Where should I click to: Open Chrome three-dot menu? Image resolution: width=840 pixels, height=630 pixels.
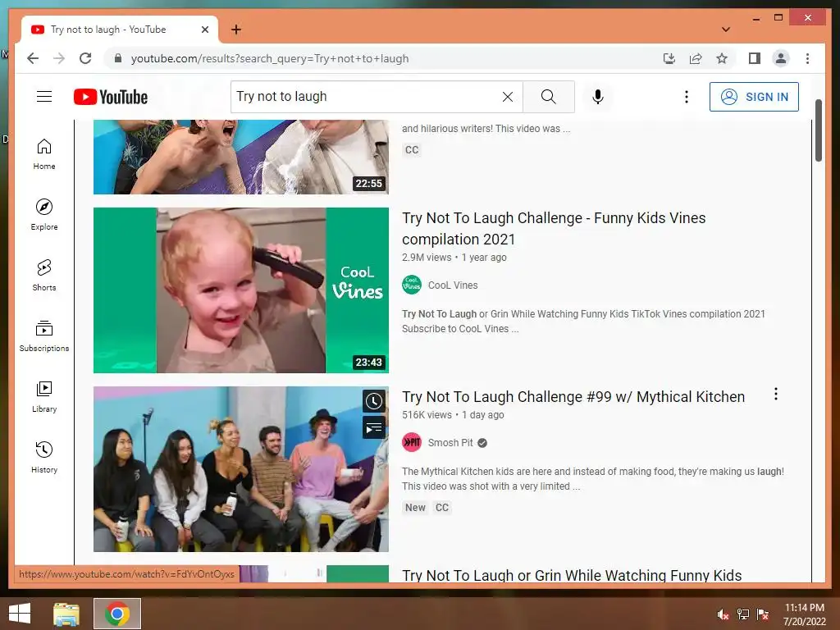(807, 58)
